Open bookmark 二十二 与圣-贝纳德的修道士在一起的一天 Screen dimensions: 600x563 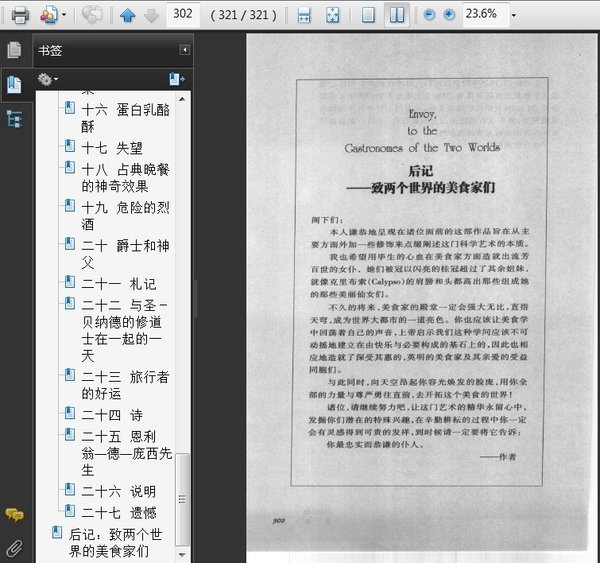124,331
